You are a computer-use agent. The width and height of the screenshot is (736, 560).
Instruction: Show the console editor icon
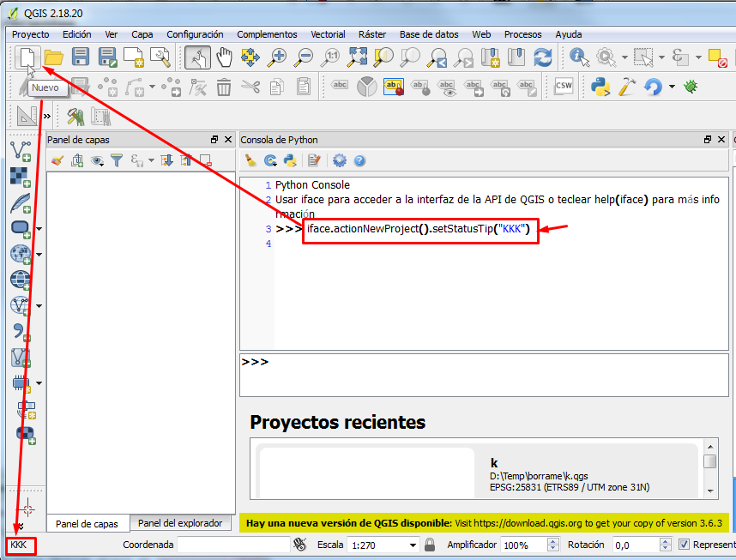tap(314, 160)
